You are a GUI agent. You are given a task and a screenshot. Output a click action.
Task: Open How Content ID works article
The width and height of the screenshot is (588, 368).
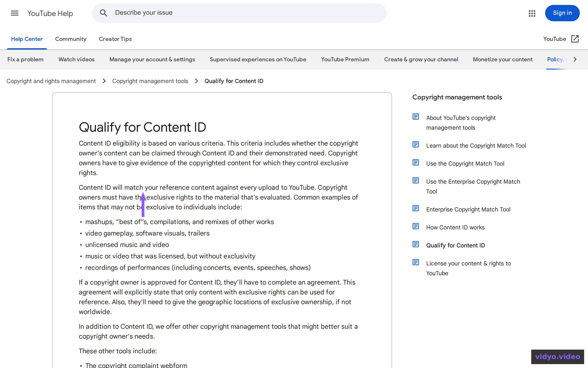(x=455, y=227)
